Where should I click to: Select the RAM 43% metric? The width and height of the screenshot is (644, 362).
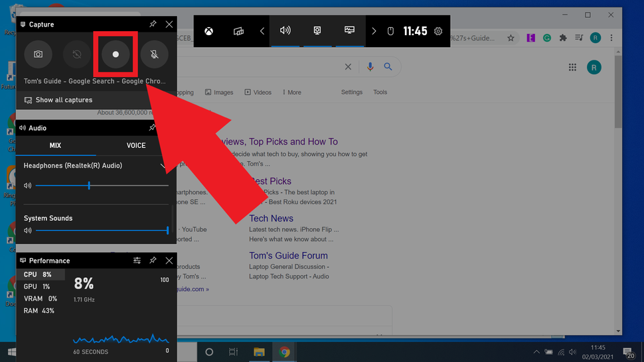tap(40, 311)
